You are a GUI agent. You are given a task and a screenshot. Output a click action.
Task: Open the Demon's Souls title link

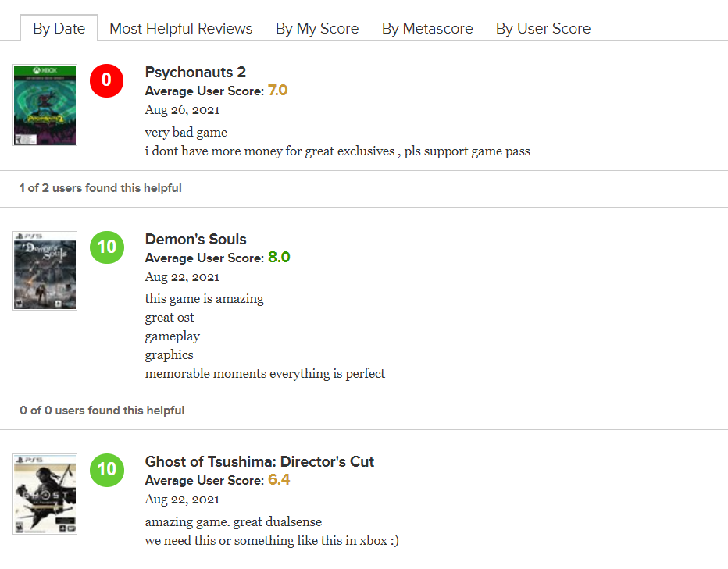(x=195, y=240)
